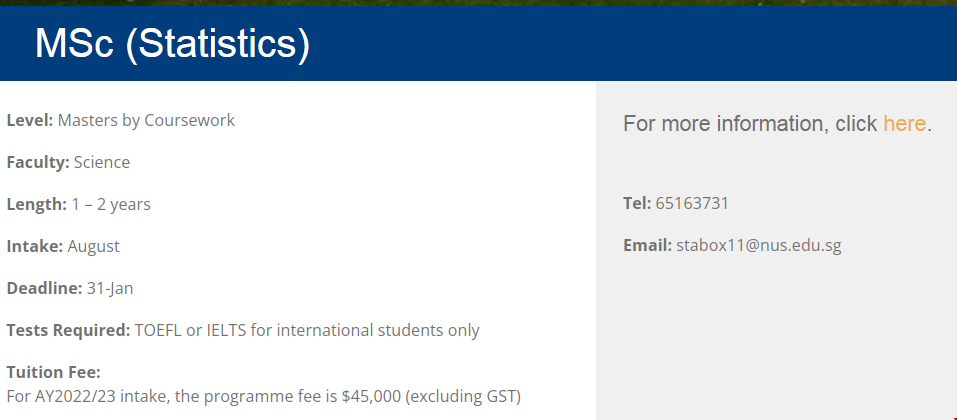Click the "Science" faculty value
The image size is (957, 420).
tap(102, 162)
